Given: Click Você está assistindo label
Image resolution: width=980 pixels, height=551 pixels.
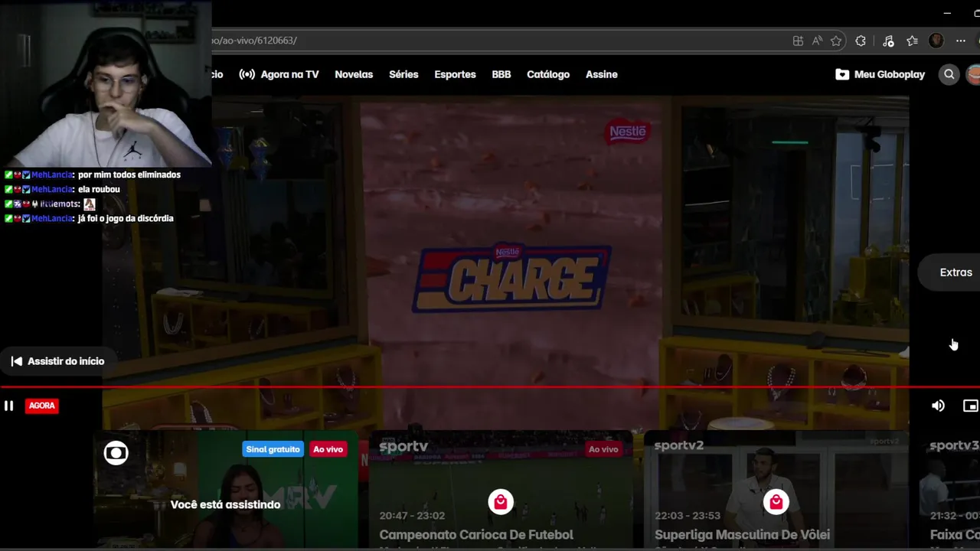Looking at the screenshot, I should coord(225,505).
